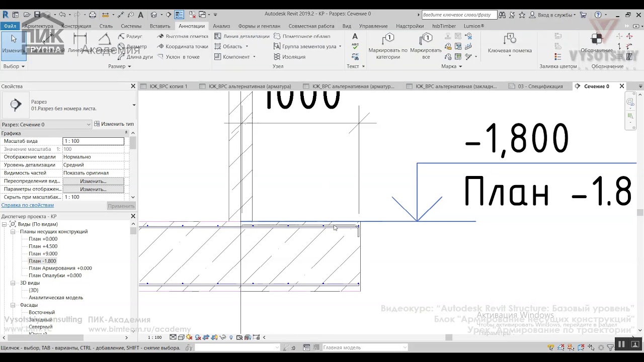The width and height of the screenshot is (644, 362).
Task: Activate the Пометочное облако tool
Action: click(302, 36)
